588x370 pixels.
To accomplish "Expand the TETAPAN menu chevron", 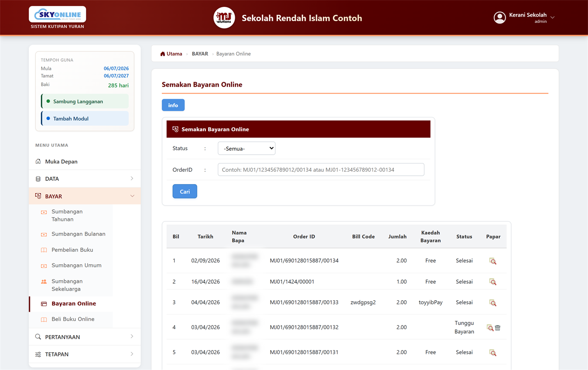I will (x=132, y=354).
